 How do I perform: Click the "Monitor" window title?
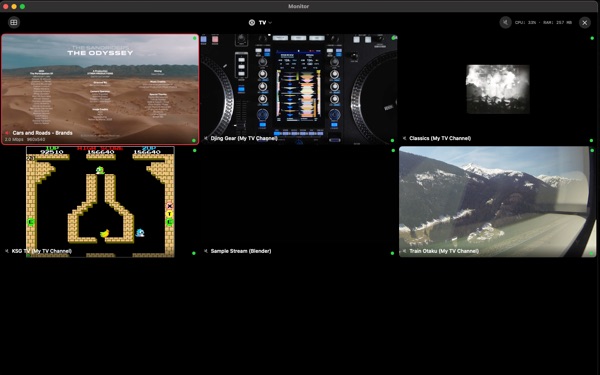click(x=298, y=6)
